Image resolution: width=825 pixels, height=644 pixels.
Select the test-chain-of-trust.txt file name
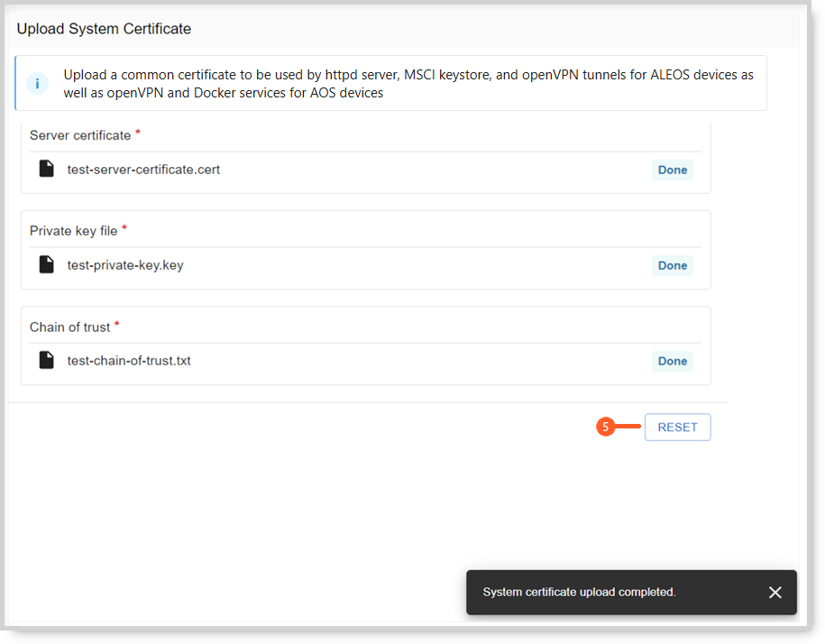[x=129, y=361]
